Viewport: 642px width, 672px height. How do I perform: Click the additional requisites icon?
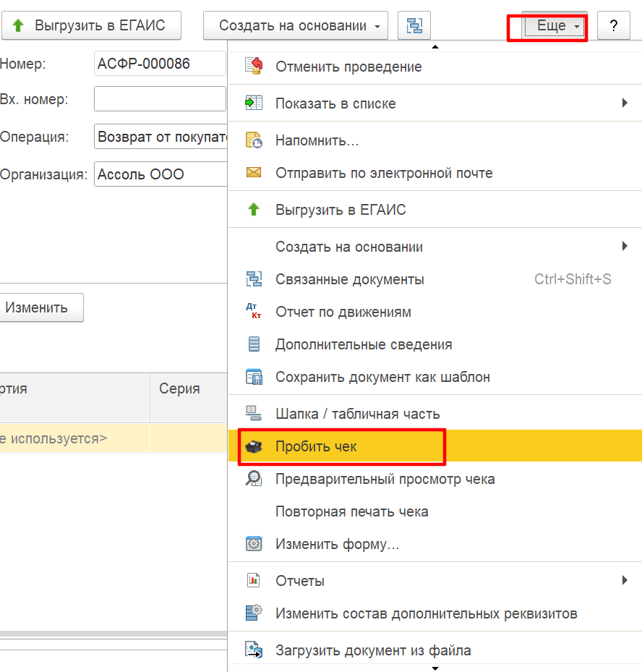[254, 613]
